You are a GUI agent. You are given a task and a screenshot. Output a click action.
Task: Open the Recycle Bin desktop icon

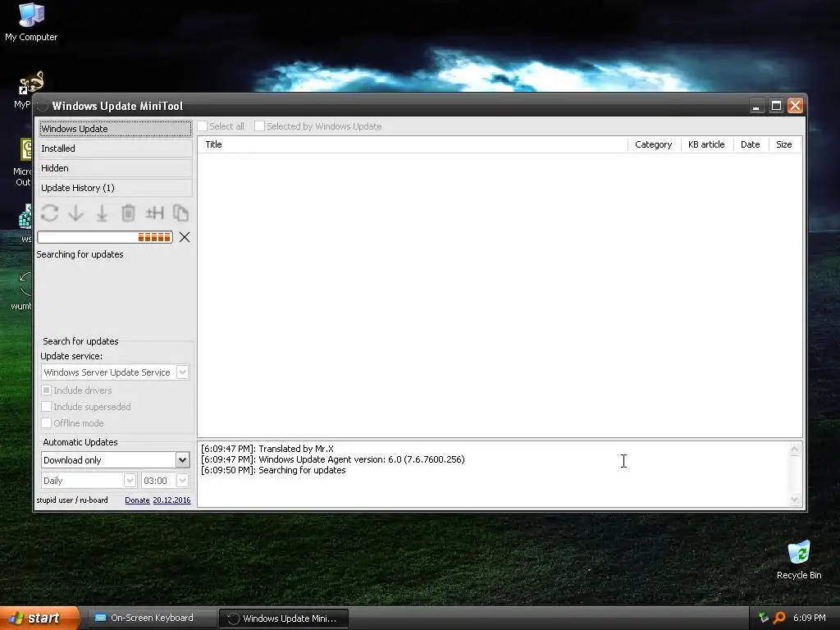[799, 560]
